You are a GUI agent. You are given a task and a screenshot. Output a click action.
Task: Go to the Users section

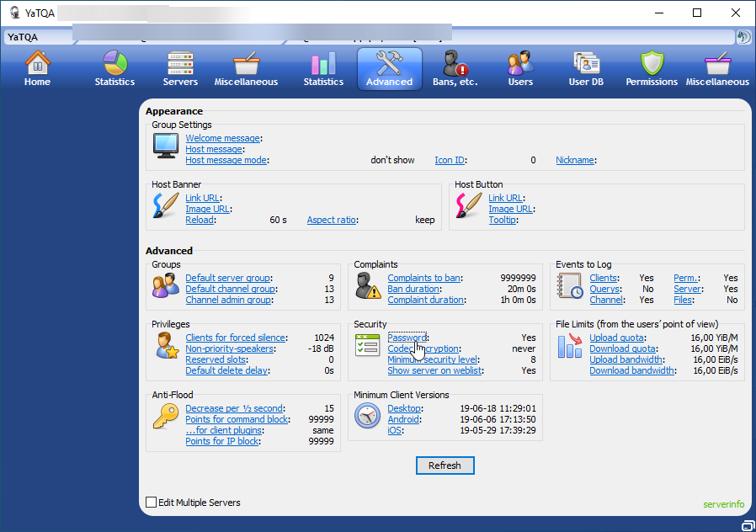click(x=520, y=68)
